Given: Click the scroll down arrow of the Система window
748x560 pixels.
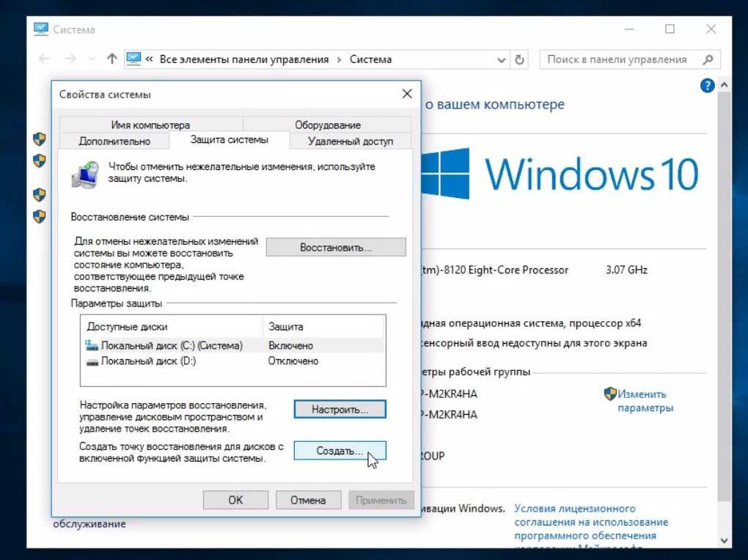Looking at the screenshot, I should pyautogui.click(x=724, y=541).
